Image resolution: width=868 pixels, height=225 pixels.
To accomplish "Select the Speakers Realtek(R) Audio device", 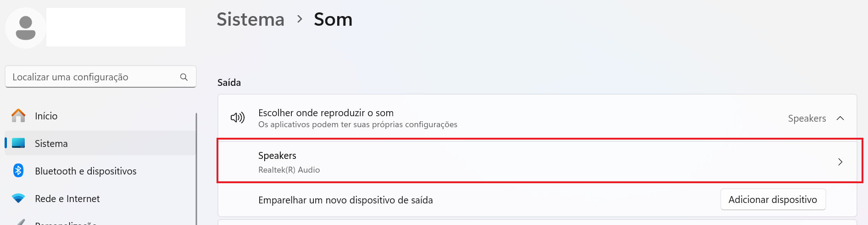I will (x=537, y=162).
